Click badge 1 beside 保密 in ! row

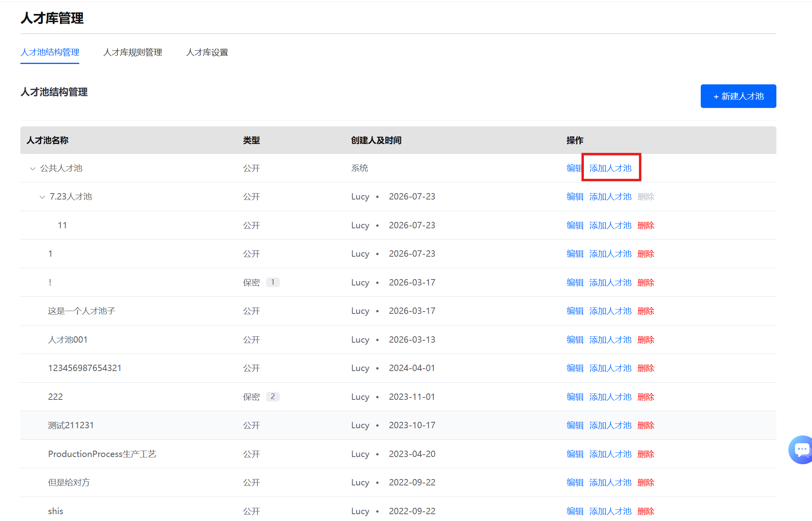click(x=273, y=282)
